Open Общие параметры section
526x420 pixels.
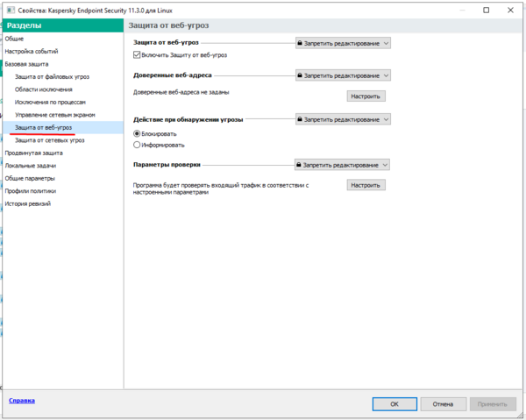(30, 179)
